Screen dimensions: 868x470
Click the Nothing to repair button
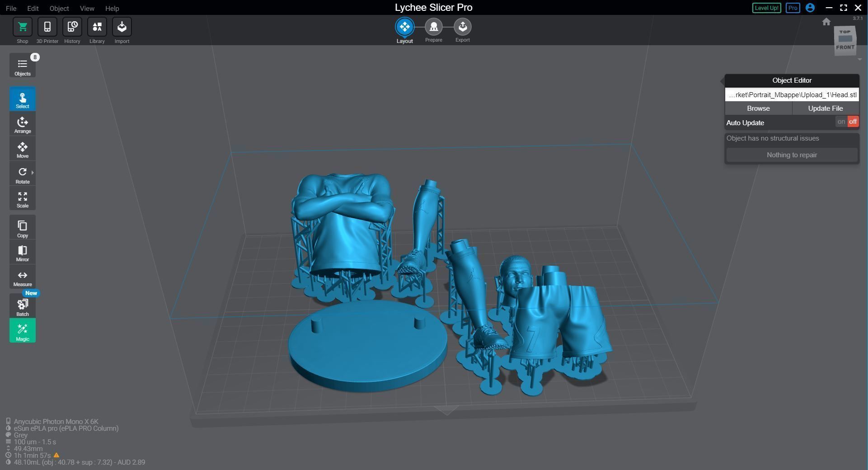point(792,155)
